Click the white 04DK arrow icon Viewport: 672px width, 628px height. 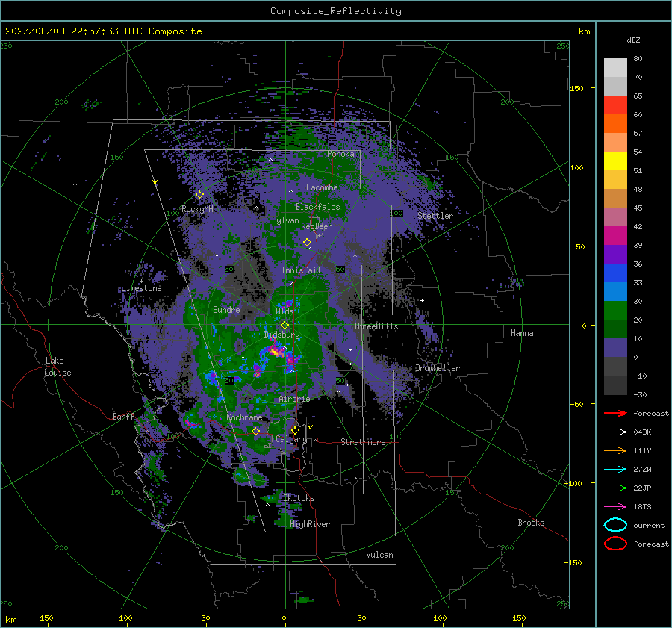click(x=615, y=432)
